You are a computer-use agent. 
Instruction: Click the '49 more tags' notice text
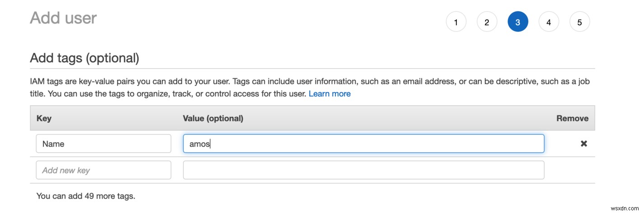point(86,196)
